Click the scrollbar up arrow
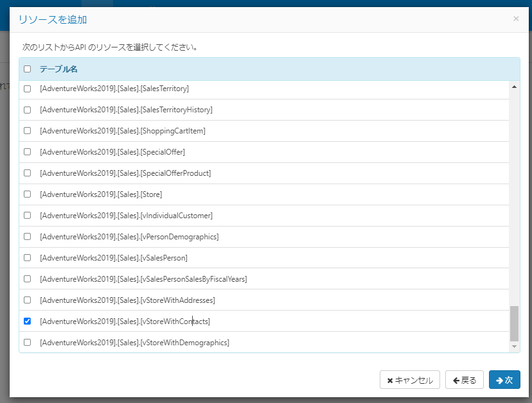532x403 pixels. point(515,87)
